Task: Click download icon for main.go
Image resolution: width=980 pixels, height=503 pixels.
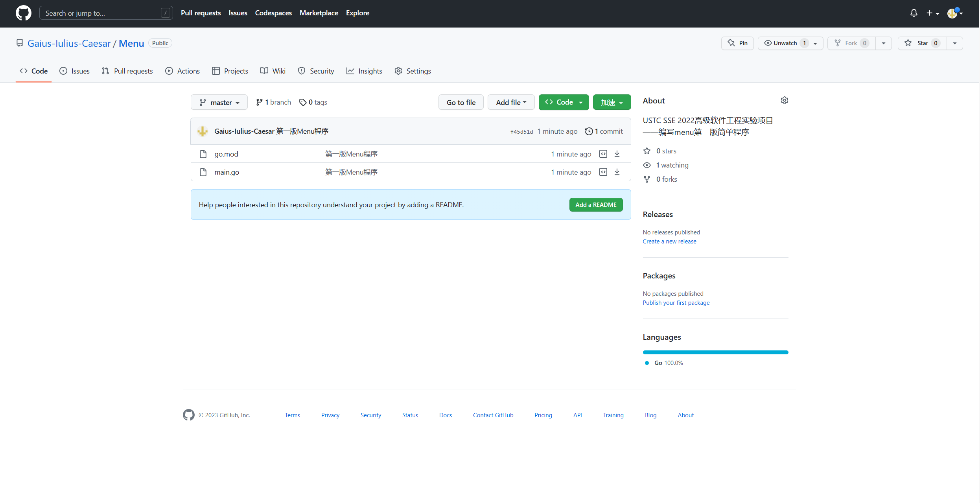Action: (617, 172)
